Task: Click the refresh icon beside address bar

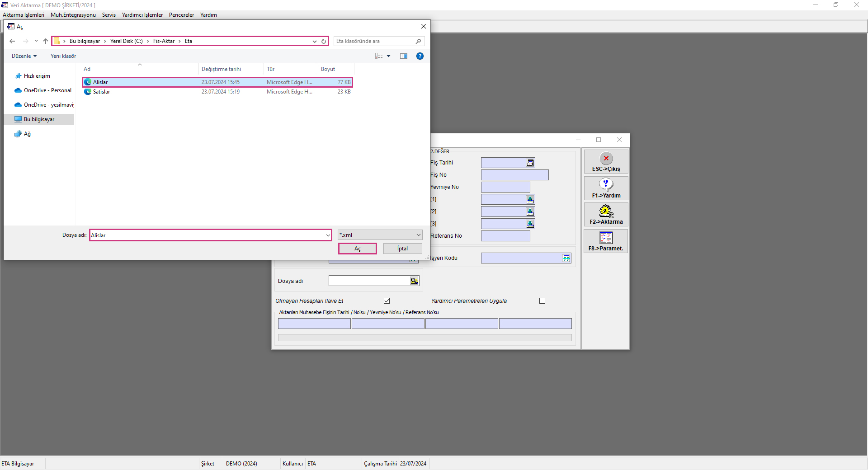Action: click(x=324, y=41)
